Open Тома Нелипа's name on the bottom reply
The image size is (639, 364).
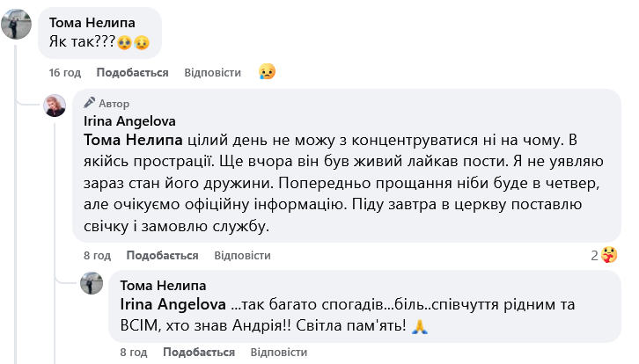(x=162, y=285)
